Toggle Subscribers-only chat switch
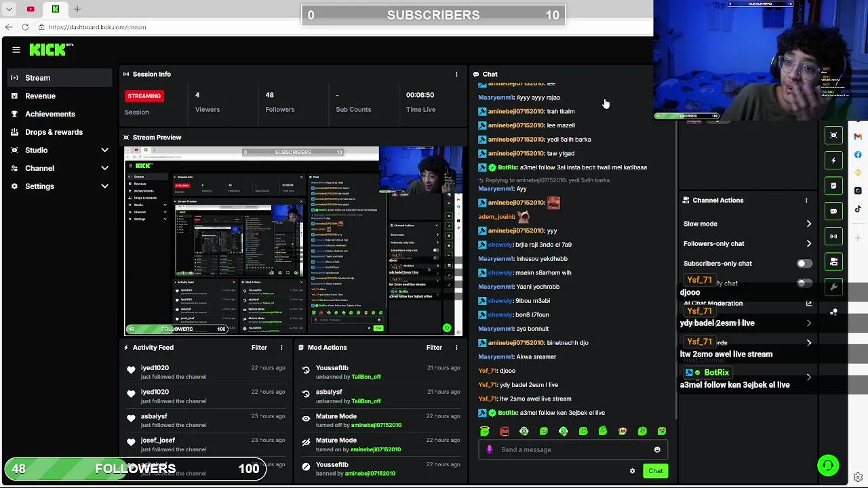The width and height of the screenshot is (868, 488). 804,264
